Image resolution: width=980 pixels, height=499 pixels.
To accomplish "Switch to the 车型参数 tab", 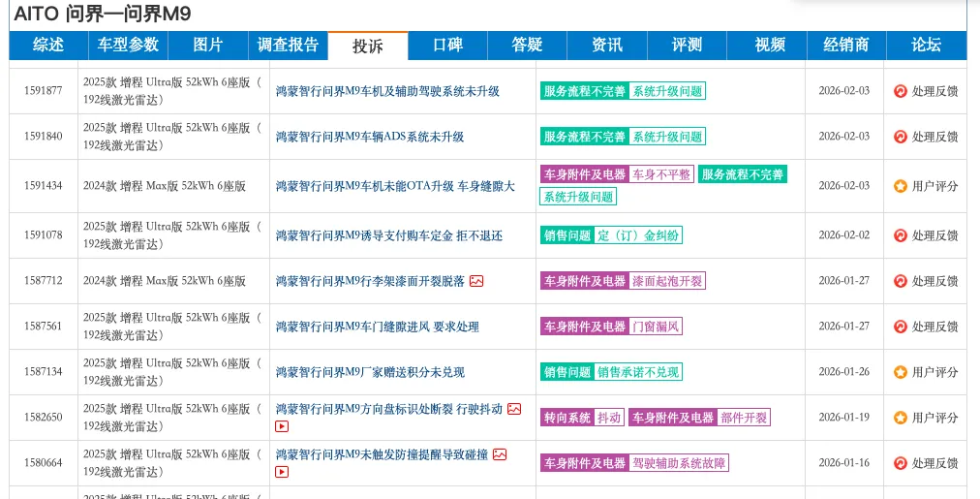I will tap(128, 45).
